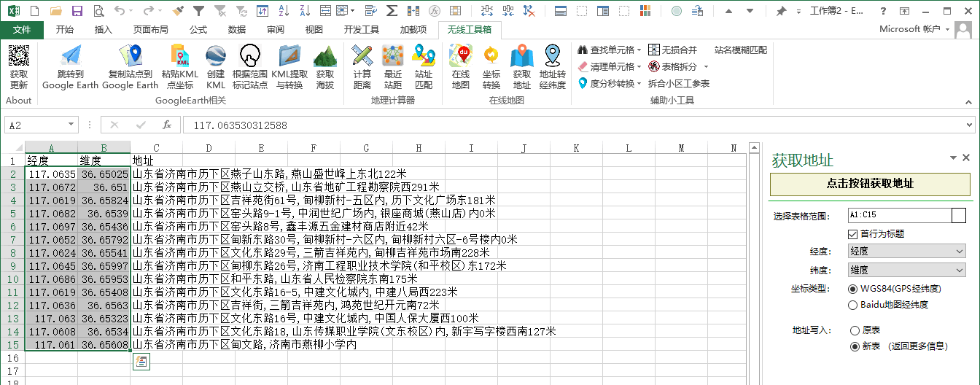Switch to the 公式 tab
Screen dimensions: 980x385
[198, 29]
